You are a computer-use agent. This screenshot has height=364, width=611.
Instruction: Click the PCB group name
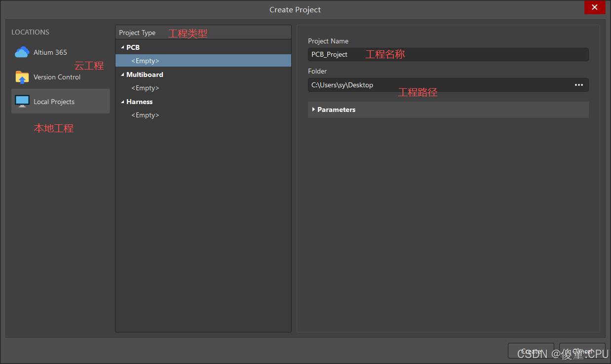[x=133, y=47]
